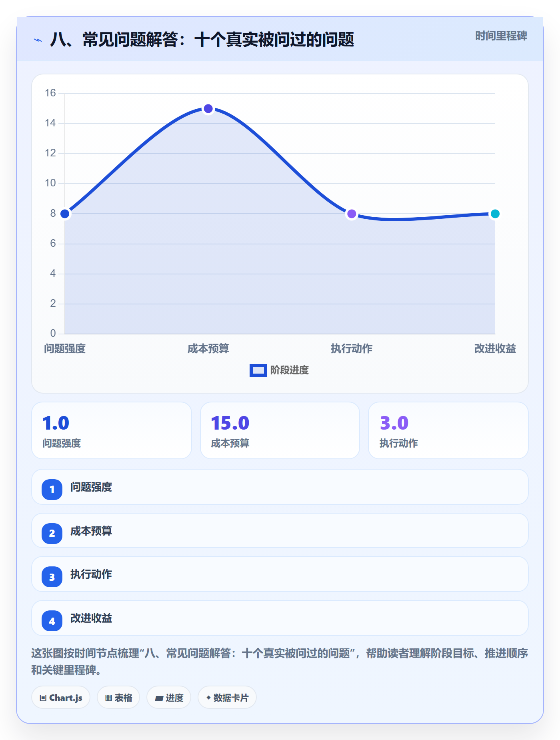This screenshot has width=560, height=740.
Task: Open the 执行动作 list row
Action: click(x=280, y=574)
